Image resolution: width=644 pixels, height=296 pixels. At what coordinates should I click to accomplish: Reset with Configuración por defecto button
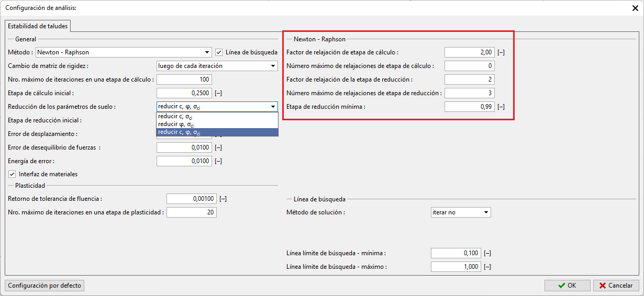pyautogui.click(x=45, y=286)
